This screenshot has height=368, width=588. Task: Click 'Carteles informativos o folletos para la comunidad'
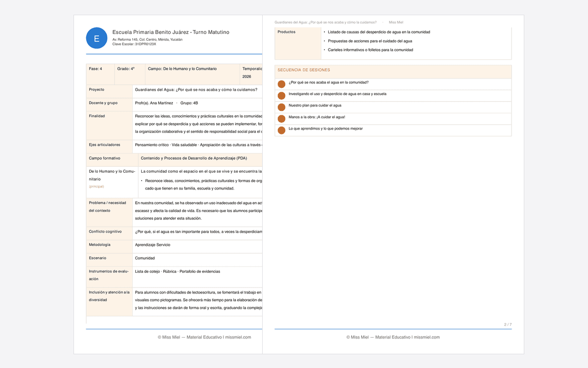[370, 50]
